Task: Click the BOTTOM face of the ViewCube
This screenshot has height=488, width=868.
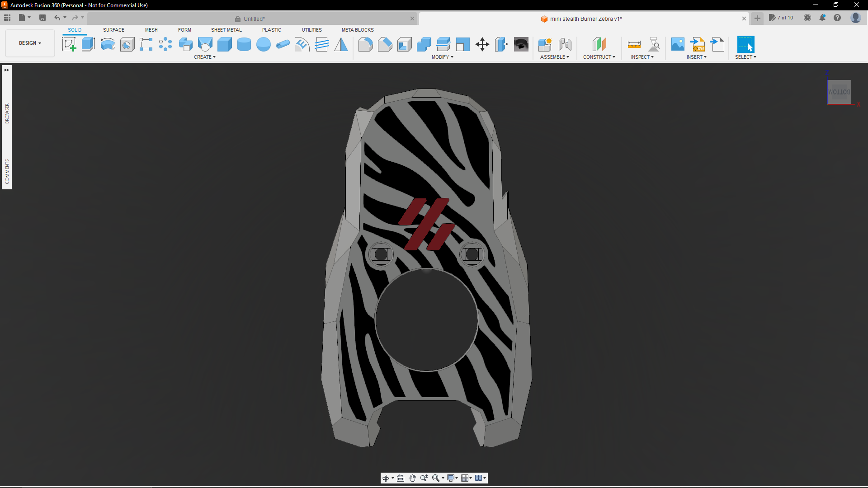Action: [x=839, y=91]
